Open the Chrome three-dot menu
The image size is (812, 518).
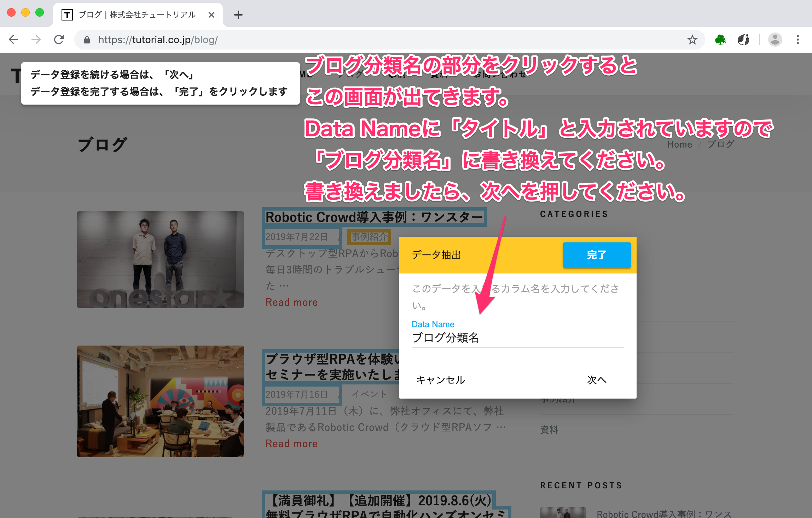(x=797, y=40)
